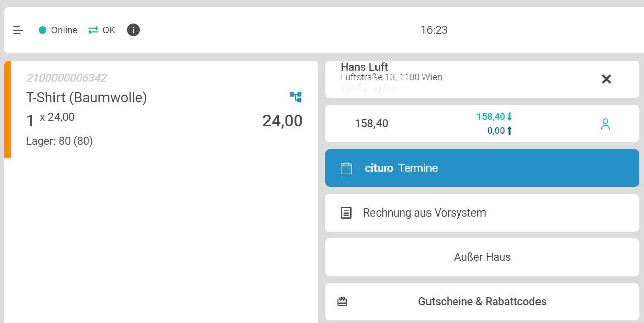
Task: Click the blue variant tree icon on T-Shirt
Action: pos(296,97)
